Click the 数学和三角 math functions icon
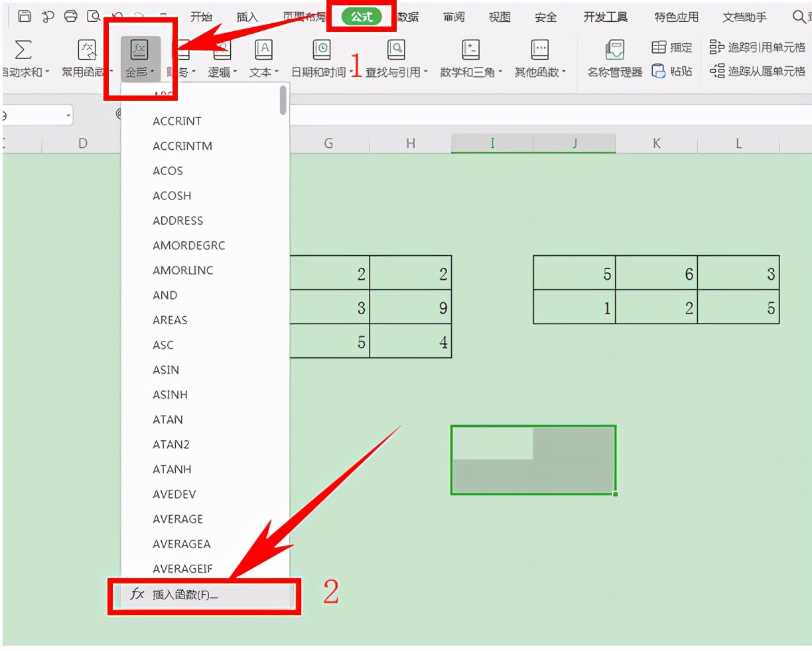Screen dimensions: 812x651 click(x=470, y=50)
